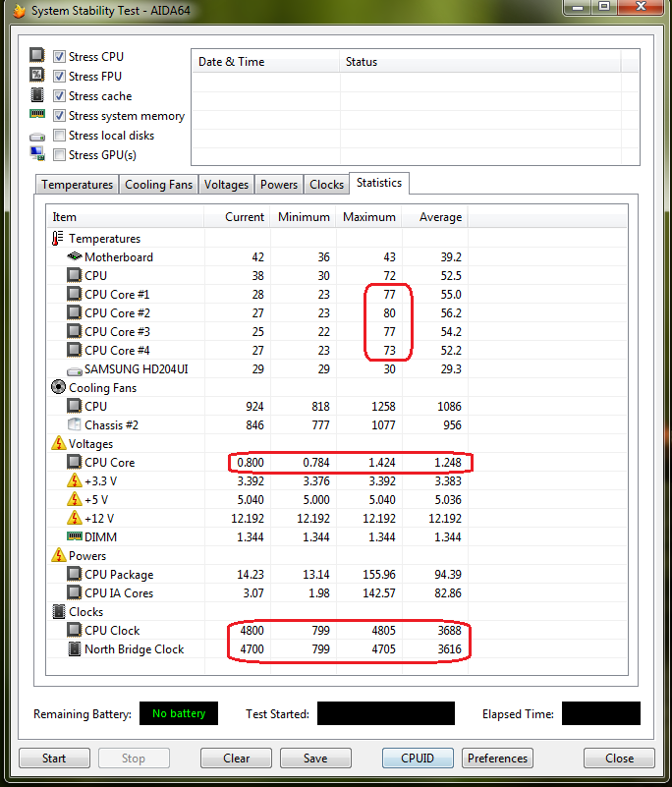The image size is (672, 787).
Task: Click the Clocks section icon
Action: click(x=57, y=612)
